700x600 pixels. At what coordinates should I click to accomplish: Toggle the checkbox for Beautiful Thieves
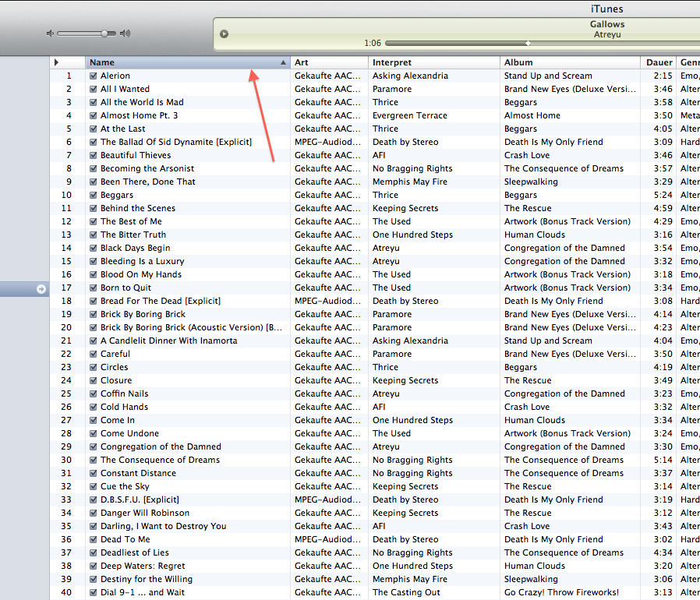(94, 155)
